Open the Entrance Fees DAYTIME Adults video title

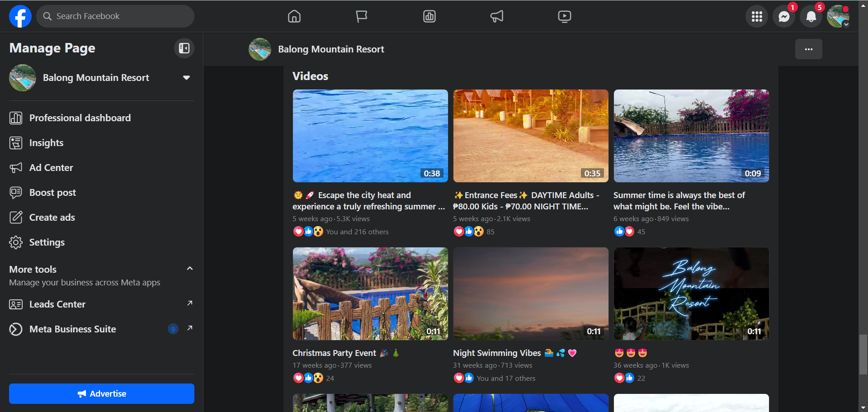[x=526, y=201]
